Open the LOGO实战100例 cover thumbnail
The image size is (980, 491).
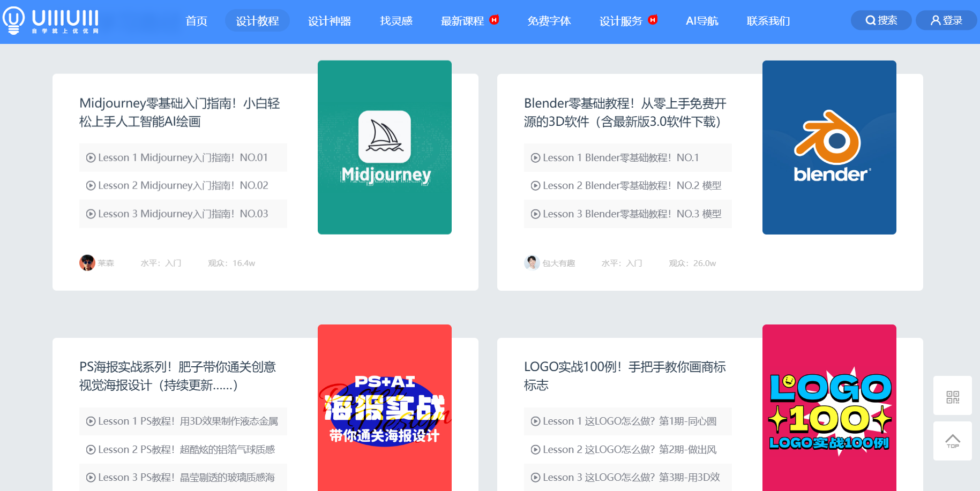click(x=829, y=408)
